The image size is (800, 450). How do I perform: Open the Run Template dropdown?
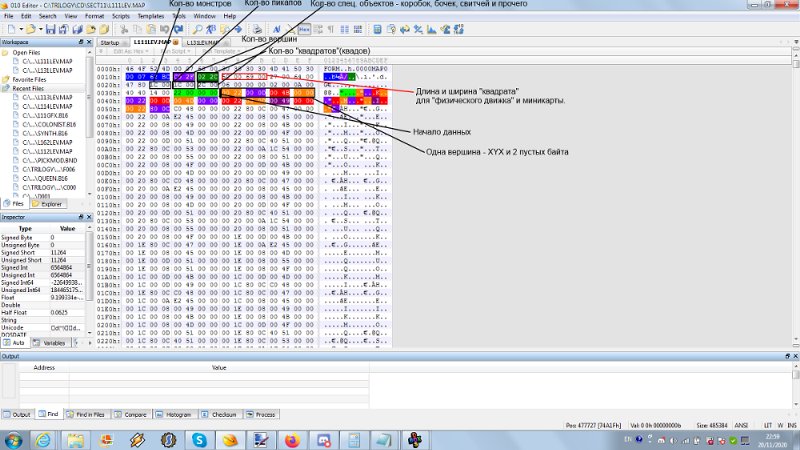[220, 51]
